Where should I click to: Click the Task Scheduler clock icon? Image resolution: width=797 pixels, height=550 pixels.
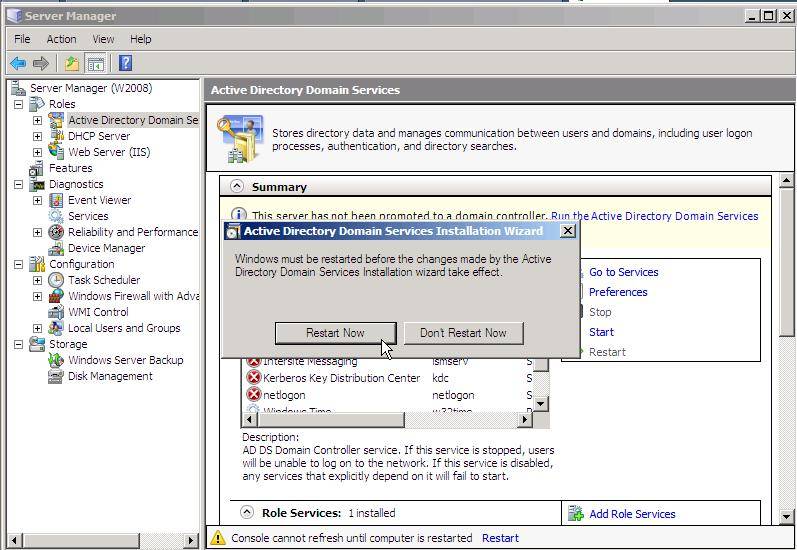tap(56, 280)
